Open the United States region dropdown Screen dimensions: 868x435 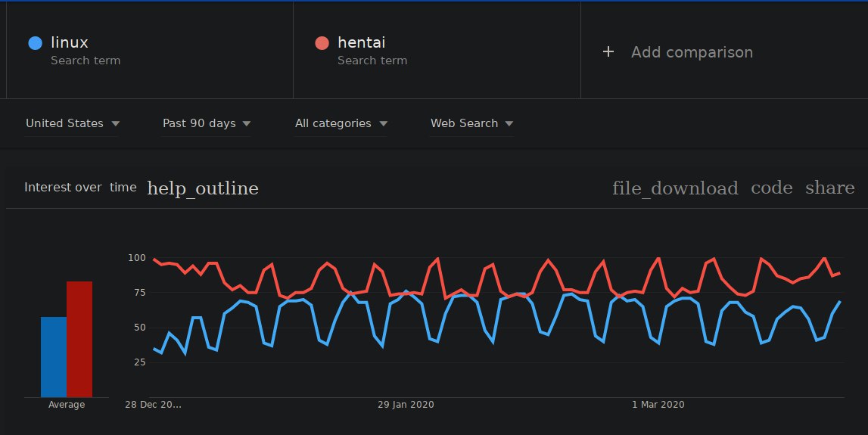[x=73, y=123]
